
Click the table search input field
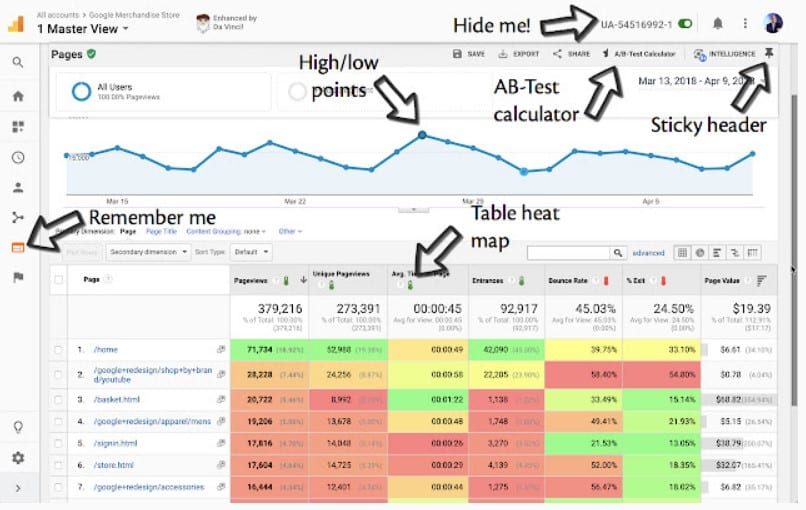(568, 253)
